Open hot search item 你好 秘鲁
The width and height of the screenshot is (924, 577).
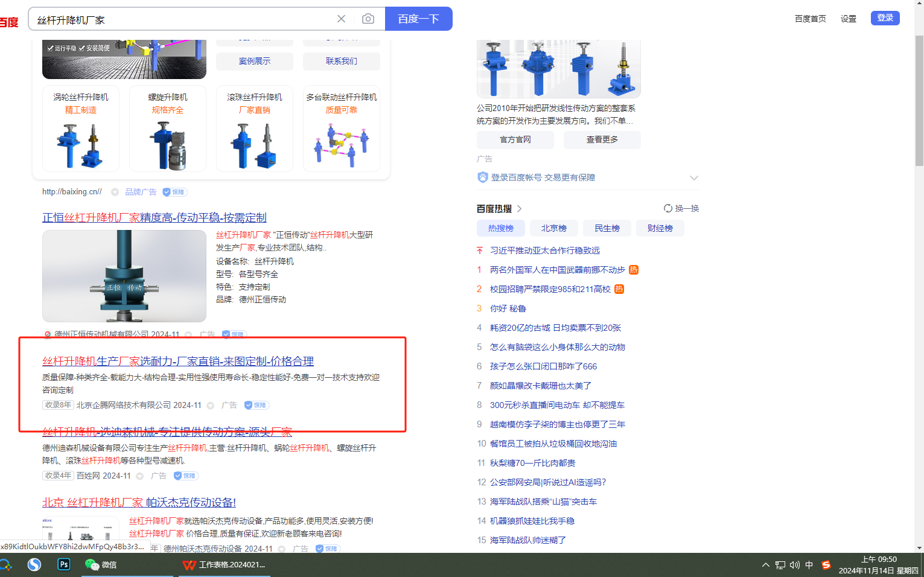coord(508,308)
